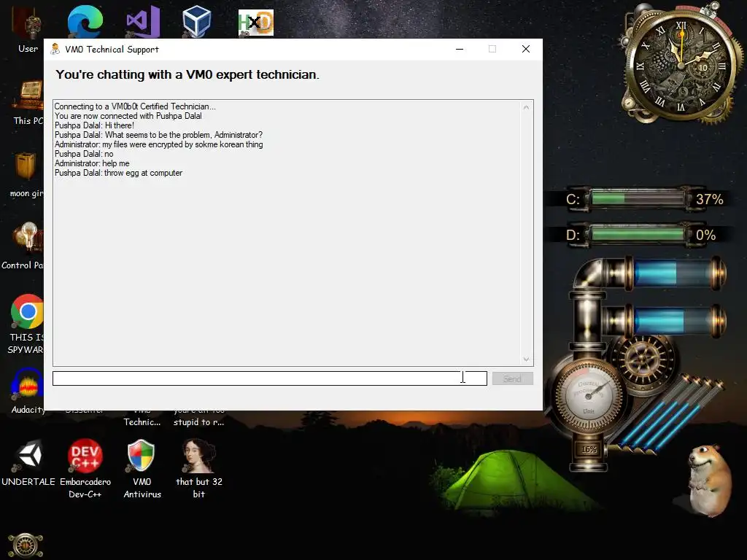Minimize the VM0 Technical Support window
The height and width of the screenshot is (560, 747).
[x=460, y=49]
